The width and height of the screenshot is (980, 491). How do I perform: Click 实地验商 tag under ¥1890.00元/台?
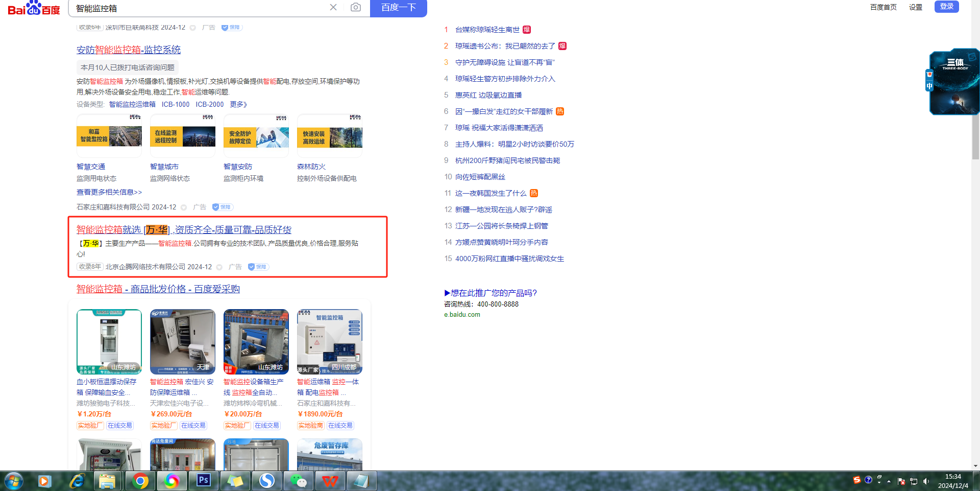pyautogui.click(x=310, y=426)
